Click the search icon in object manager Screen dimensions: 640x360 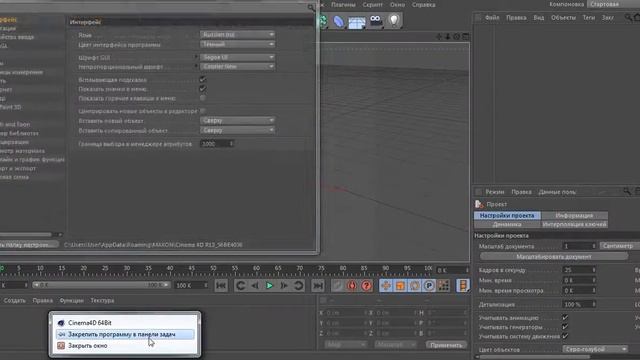628,18
